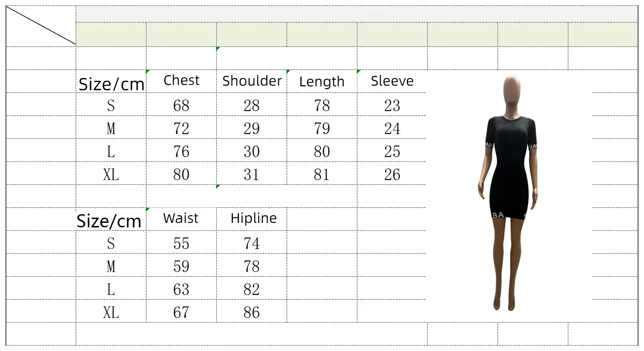Click the Waist header cell
This screenshot has height=351, width=644.
pyautogui.click(x=181, y=219)
